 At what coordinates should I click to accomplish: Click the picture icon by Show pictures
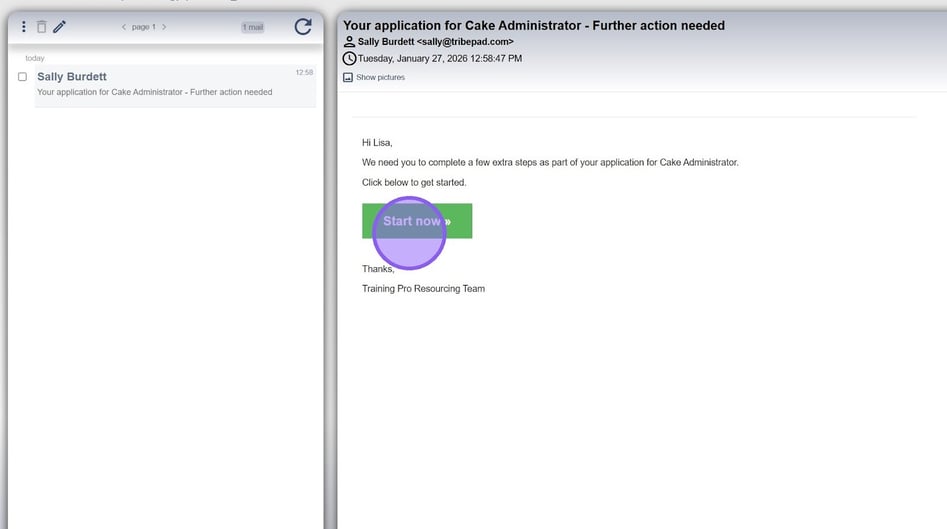coord(348,77)
